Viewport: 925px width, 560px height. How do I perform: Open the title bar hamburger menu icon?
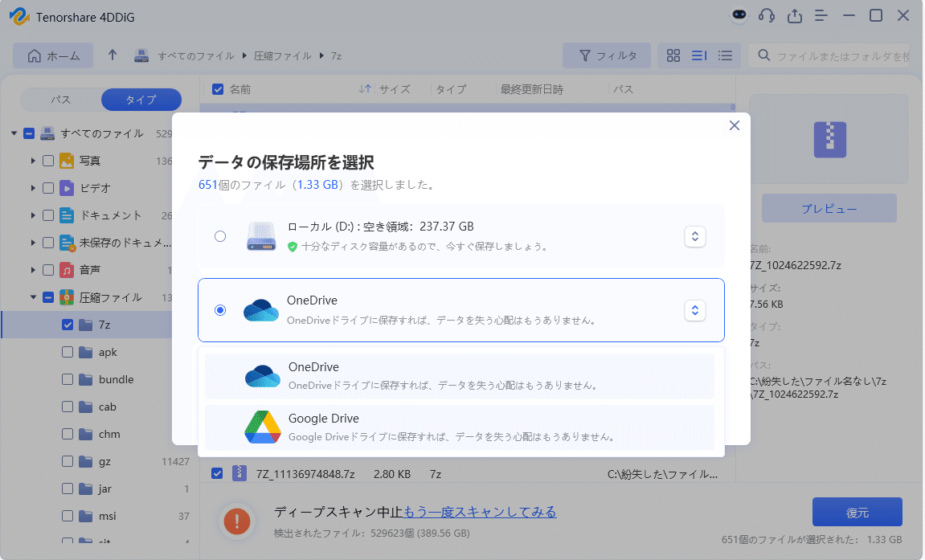point(821,15)
